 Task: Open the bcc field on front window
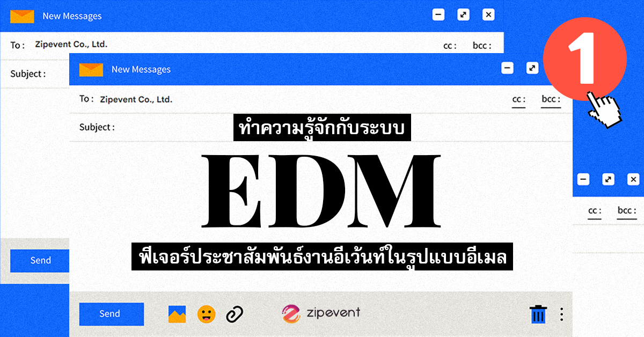point(551,99)
